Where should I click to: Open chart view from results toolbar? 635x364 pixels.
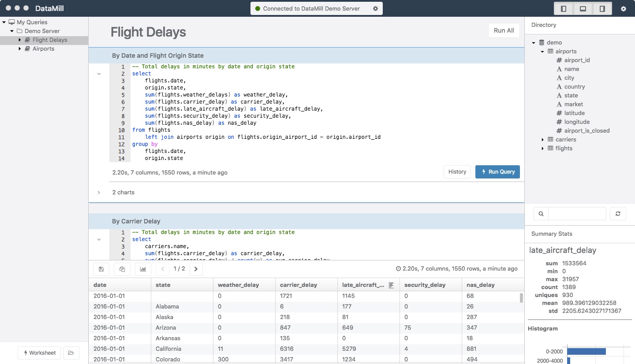pos(143,269)
